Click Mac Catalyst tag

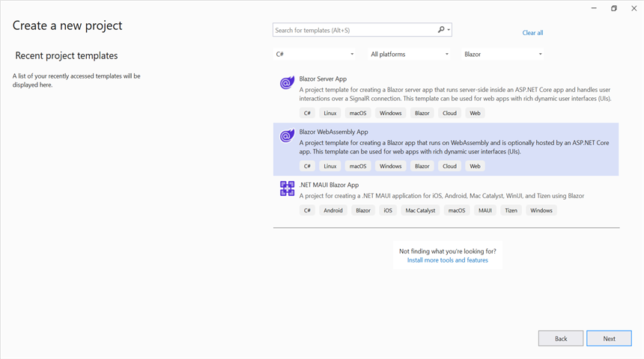(x=420, y=210)
